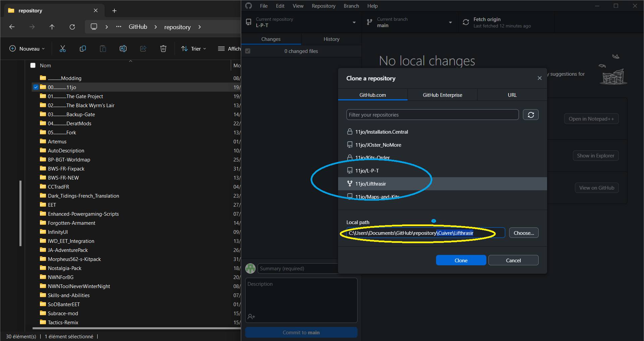Click the Fetch origin sync icon

466,22
